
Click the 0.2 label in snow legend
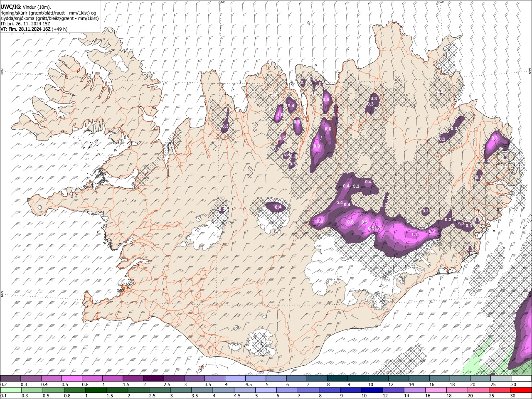[x=3, y=385]
